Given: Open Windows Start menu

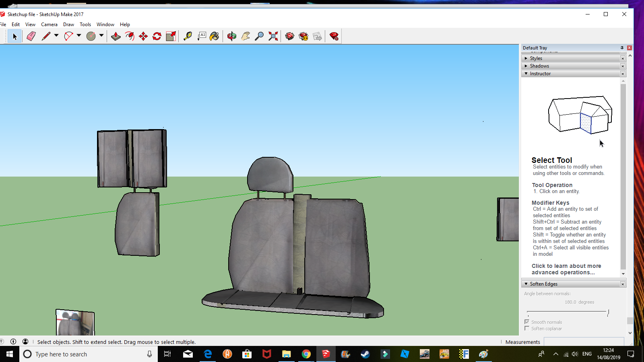Looking at the screenshot, I should tap(10, 354).
